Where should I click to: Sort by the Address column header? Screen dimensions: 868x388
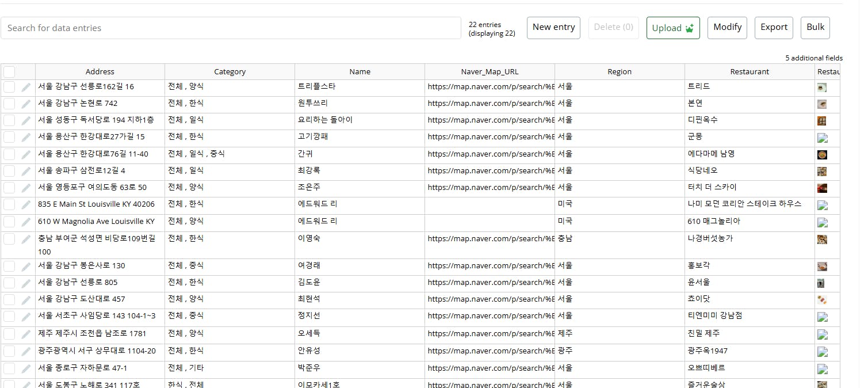click(x=100, y=72)
